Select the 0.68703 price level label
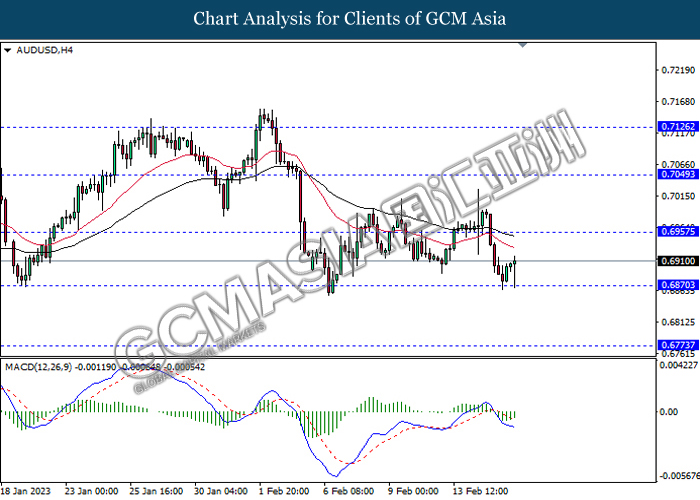The width and height of the screenshot is (700, 500). pyautogui.click(x=678, y=285)
